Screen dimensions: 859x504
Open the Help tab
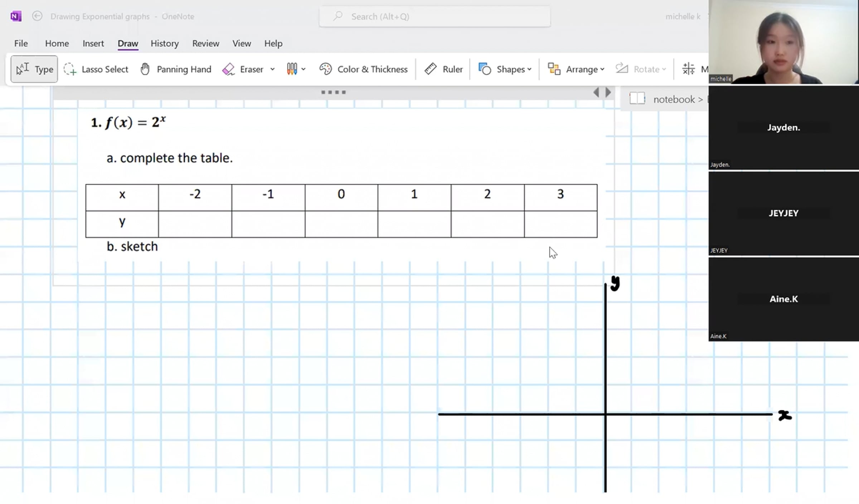coord(273,43)
